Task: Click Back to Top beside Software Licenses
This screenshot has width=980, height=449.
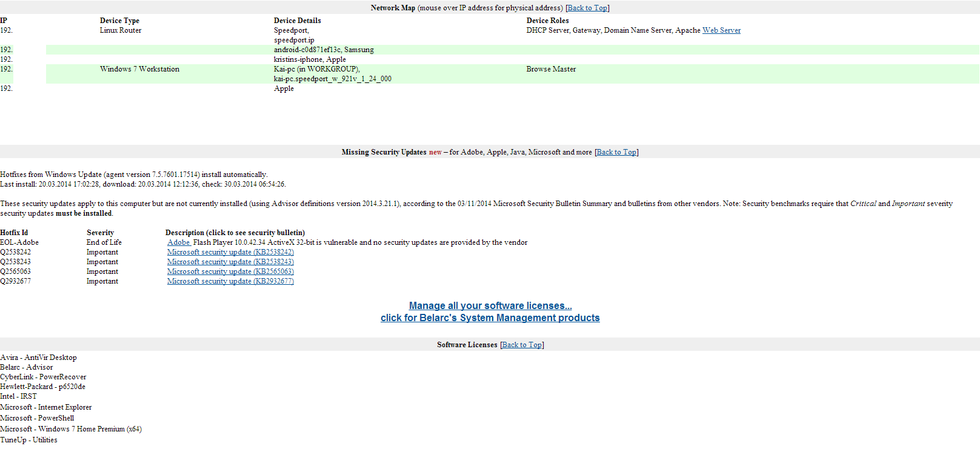Action: pyautogui.click(x=522, y=345)
